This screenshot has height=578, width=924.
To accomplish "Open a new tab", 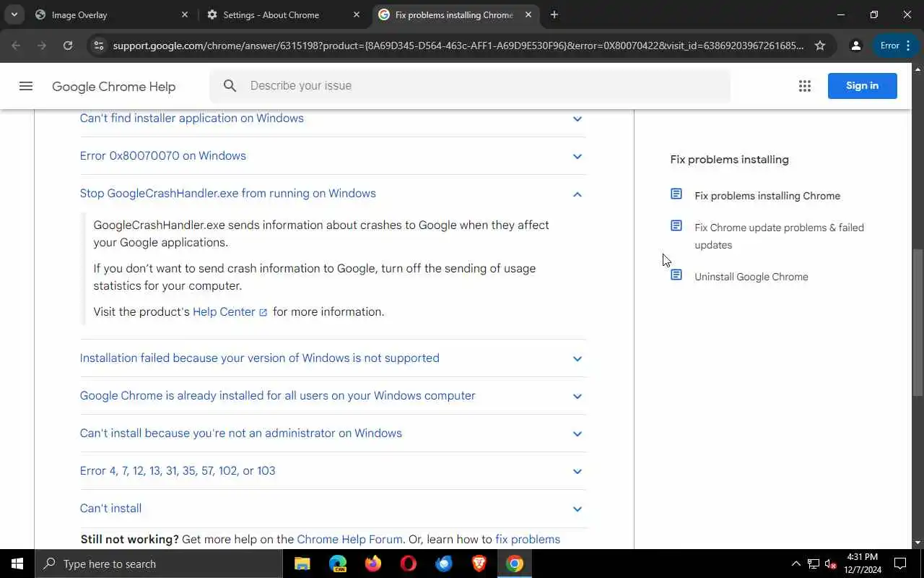I will 554,14.
